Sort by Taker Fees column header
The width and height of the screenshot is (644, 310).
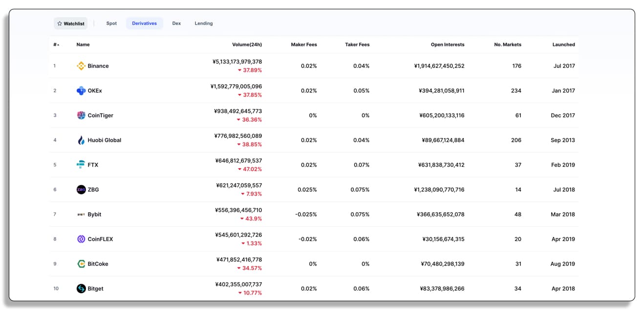[x=357, y=44]
